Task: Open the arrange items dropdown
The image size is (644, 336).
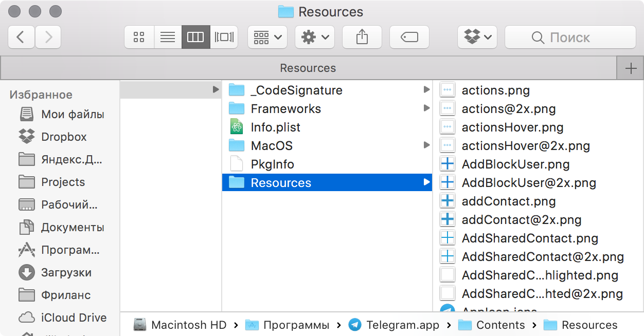Action: point(267,37)
